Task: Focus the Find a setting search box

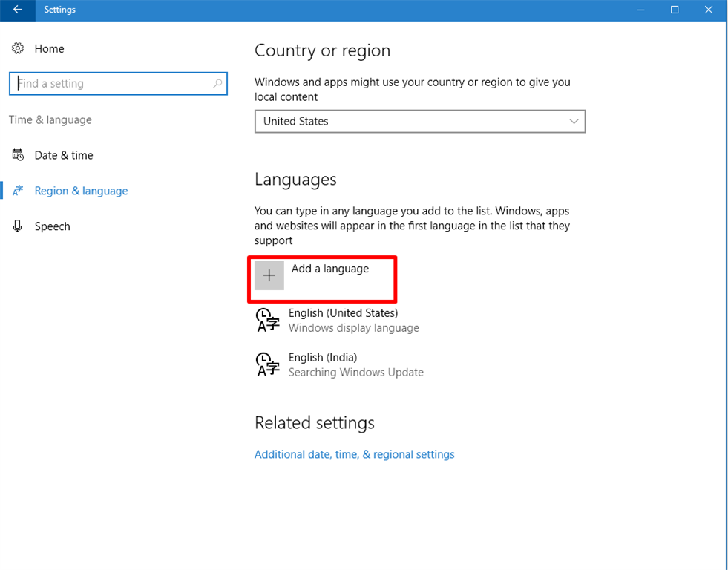Action: pyautogui.click(x=118, y=84)
